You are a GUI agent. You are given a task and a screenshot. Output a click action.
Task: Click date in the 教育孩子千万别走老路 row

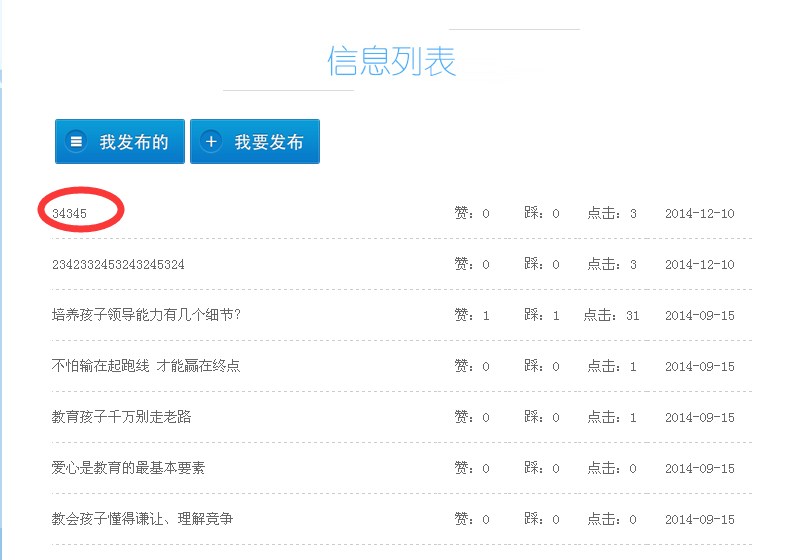tap(699, 417)
